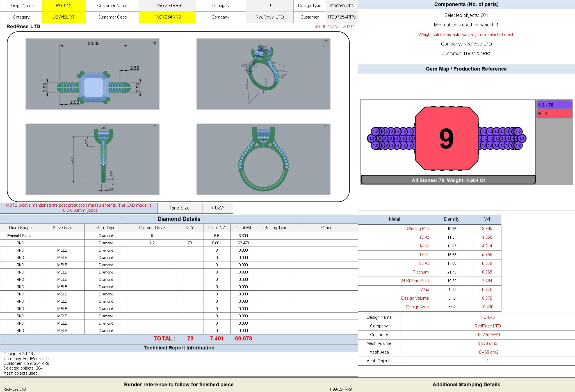The height and width of the screenshot is (392, 575).
Task: Click the side-view ring icon in bottom-left viewport
Action: pyautogui.click(x=155, y=128)
